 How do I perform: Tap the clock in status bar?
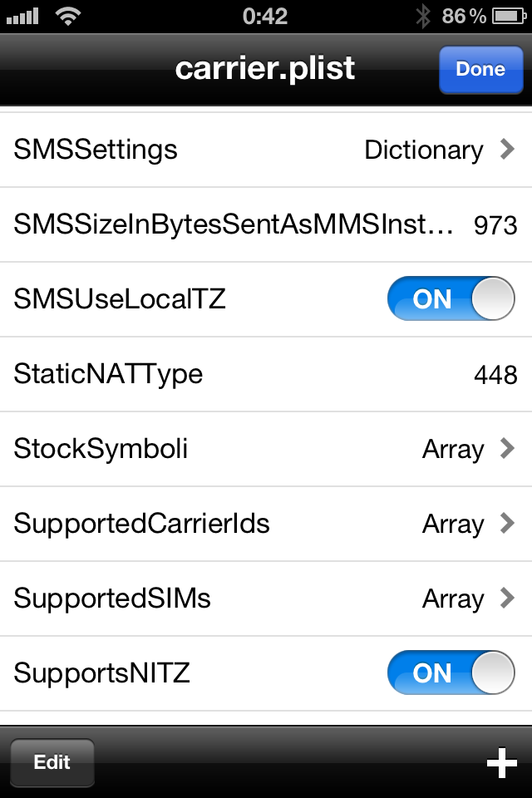pyautogui.click(x=264, y=17)
